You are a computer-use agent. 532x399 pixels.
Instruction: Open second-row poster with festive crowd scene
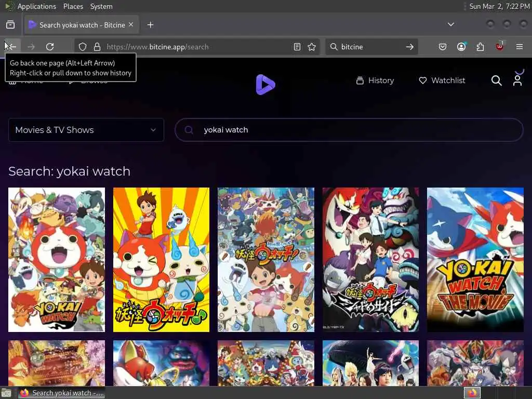(x=266, y=363)
